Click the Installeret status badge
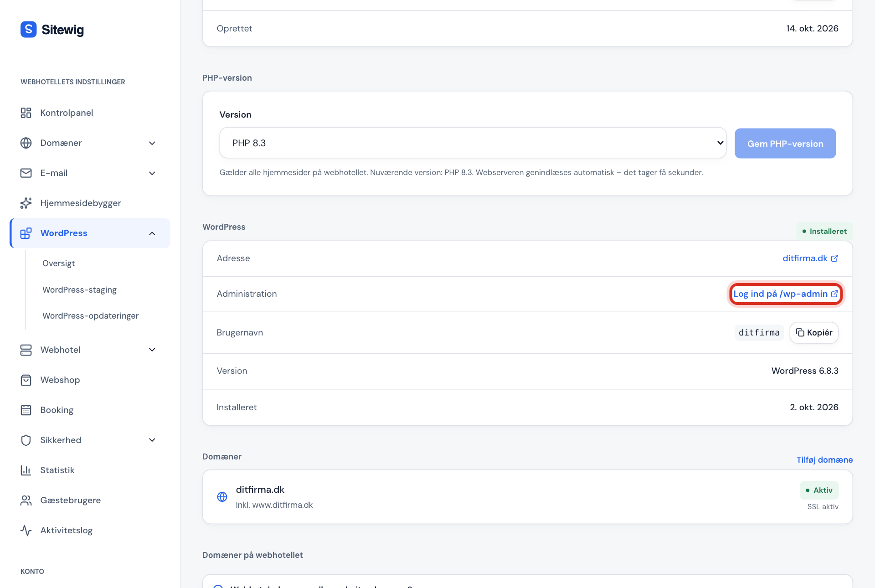The height and width of the screenshot is (588, 875). click(x=824, y=231)
